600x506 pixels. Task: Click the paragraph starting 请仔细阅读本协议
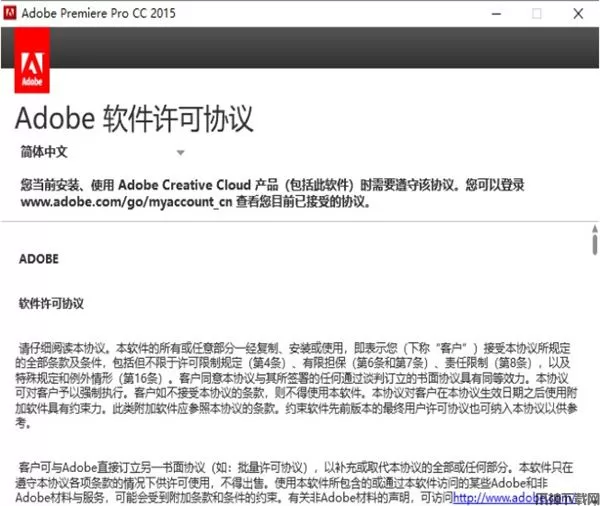296,385
